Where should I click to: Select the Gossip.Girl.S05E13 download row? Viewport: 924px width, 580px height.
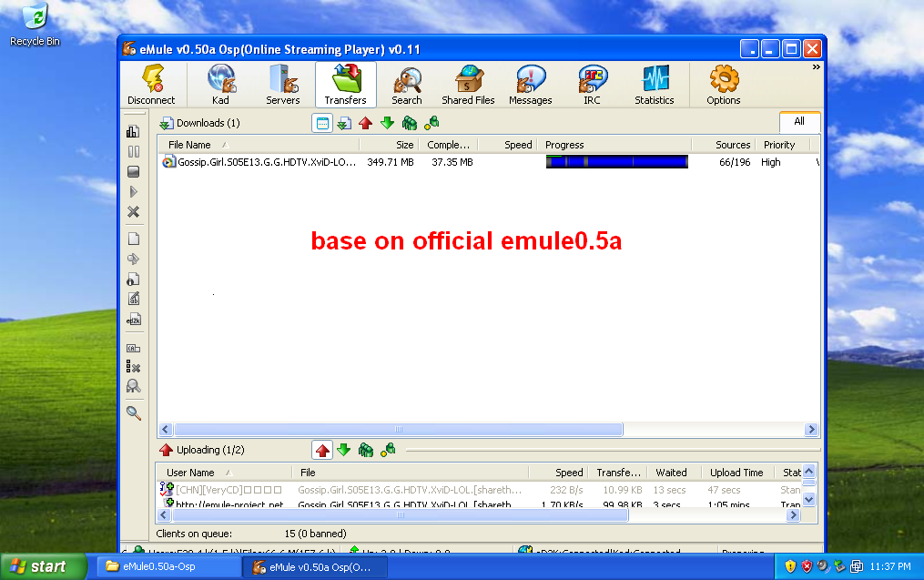click(489, 162)
